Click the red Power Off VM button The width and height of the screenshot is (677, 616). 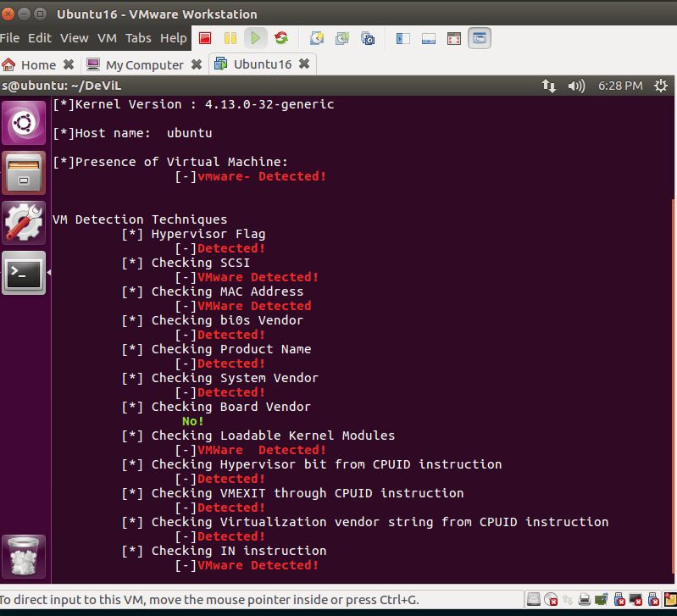[205, 38]
